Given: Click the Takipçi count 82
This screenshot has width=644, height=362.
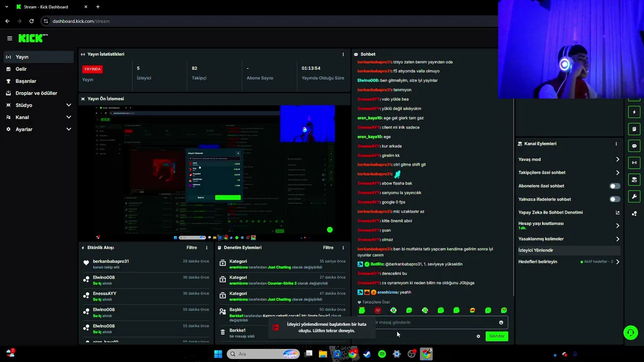Looking at the screenshot, I should tap(194, 68).
